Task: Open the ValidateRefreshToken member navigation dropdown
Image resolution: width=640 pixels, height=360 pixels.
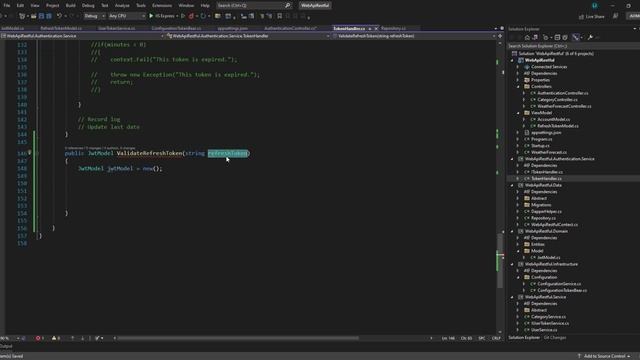Action: tap(413, 36)
